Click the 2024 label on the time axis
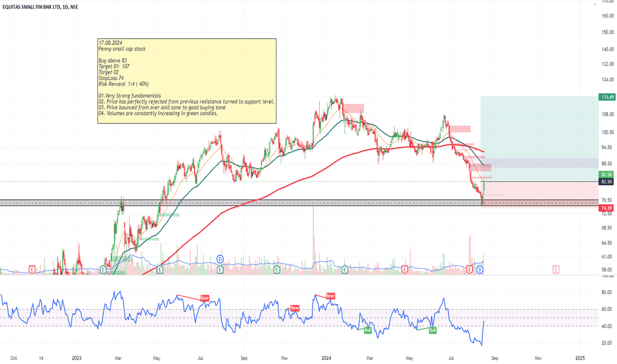This screenshot has width=617, height=364. pos(326,358)
